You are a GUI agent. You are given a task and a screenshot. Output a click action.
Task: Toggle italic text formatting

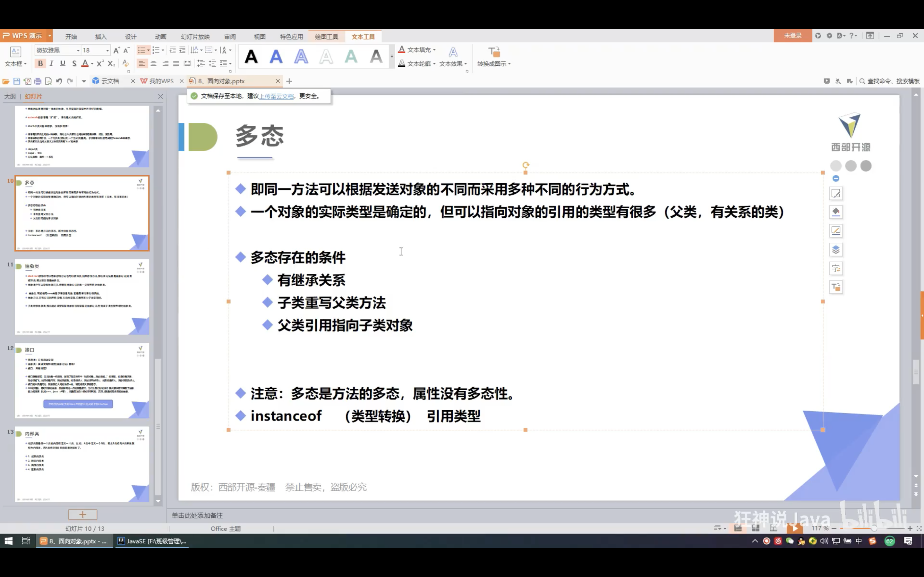(x=52, y=63)
